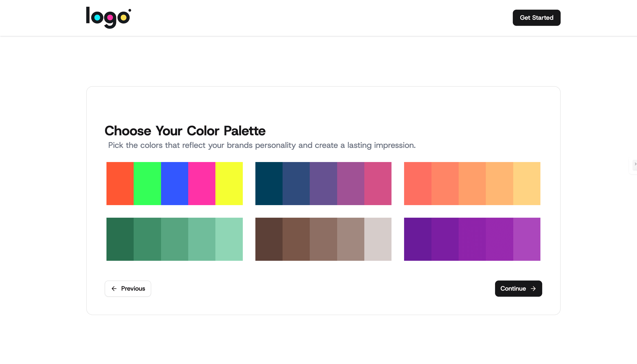
Task: Go back with the Previous button
Action: pos(128,289)
